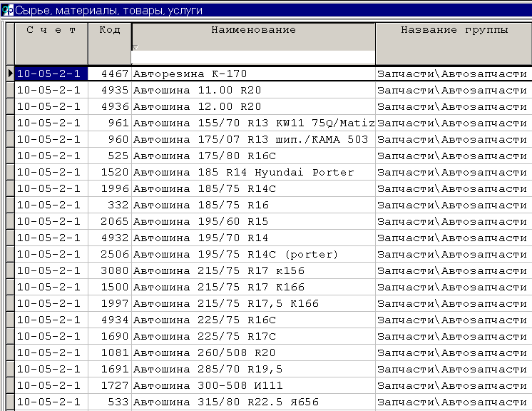
Task: Click the small sort triangle under Наименование
Action: (x=135, y=47)
